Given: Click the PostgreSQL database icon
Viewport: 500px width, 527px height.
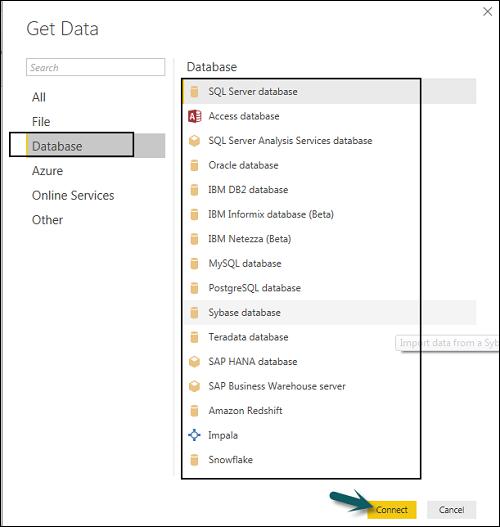Looking at the screenshot, I should pos(194,288).
